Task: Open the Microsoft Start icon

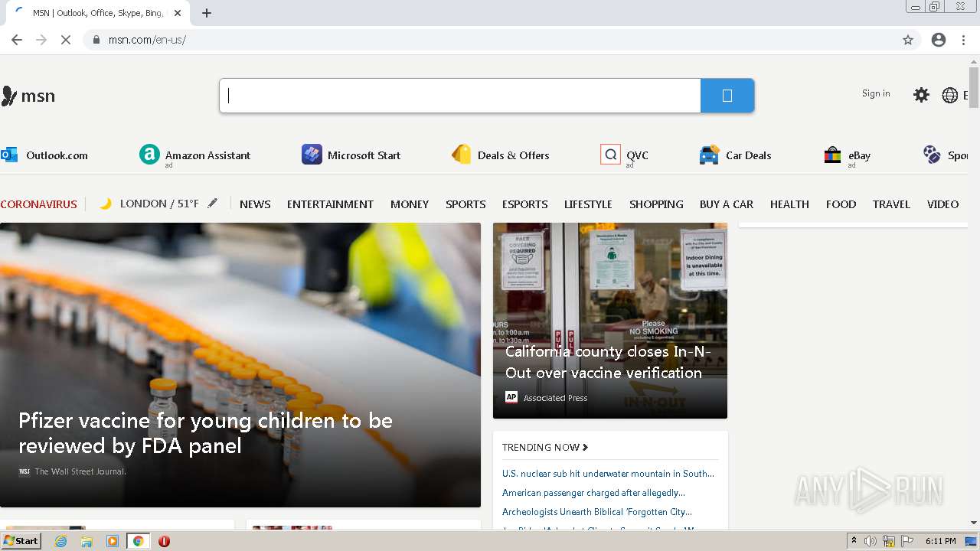Action: coord(312,155)
